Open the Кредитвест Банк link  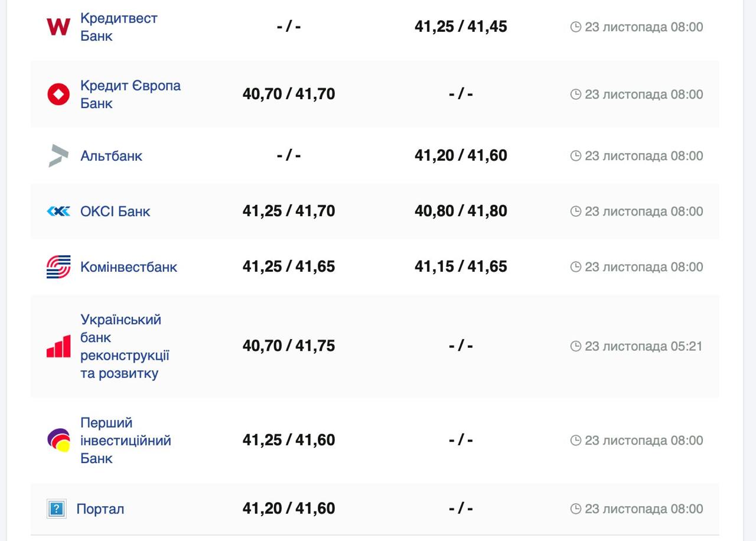[119, 27]
